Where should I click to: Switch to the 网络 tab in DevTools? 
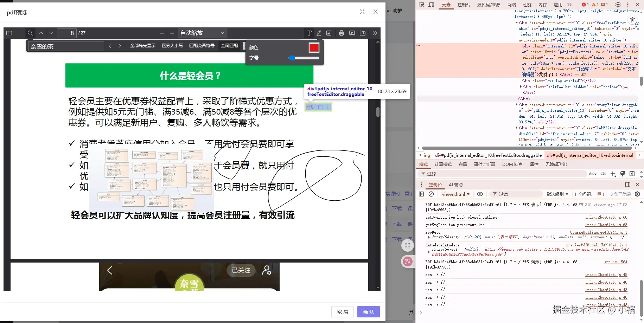point(512,5)
